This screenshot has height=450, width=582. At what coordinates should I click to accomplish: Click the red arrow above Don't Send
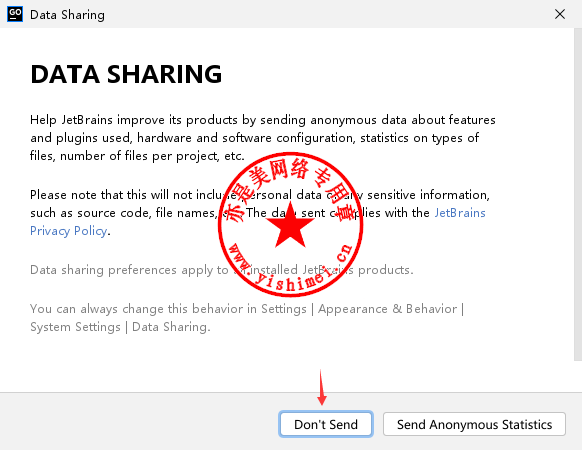pyautogui.click(x=321, y=387)
